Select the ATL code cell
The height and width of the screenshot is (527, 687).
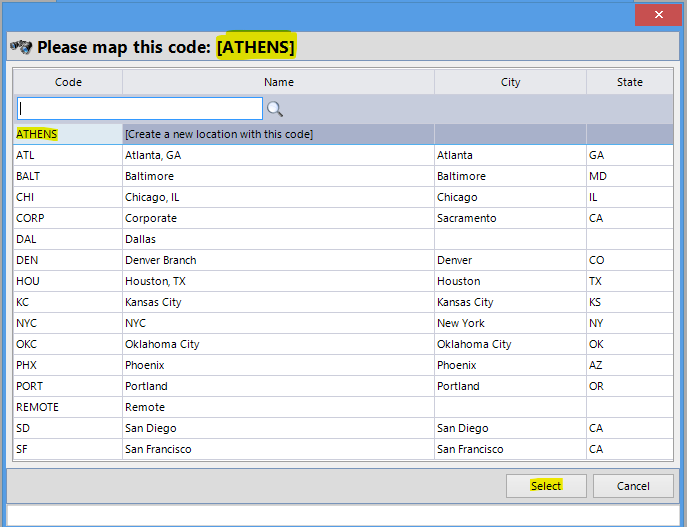(x=68, y=155)
